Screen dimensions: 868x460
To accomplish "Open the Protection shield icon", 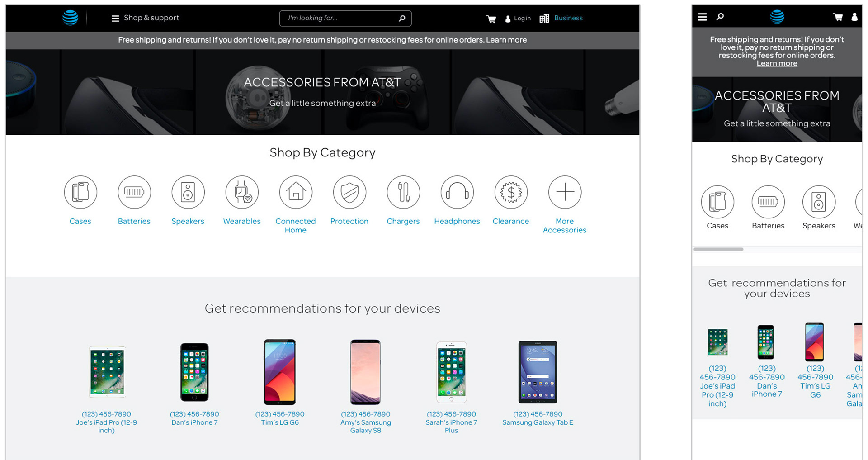I will click(349, 192).
